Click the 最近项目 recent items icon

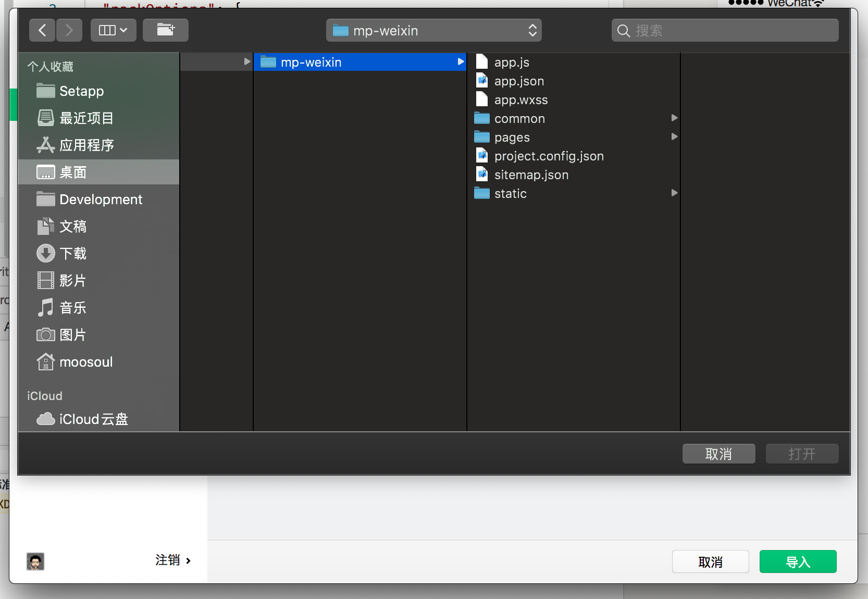click(46, 118)
